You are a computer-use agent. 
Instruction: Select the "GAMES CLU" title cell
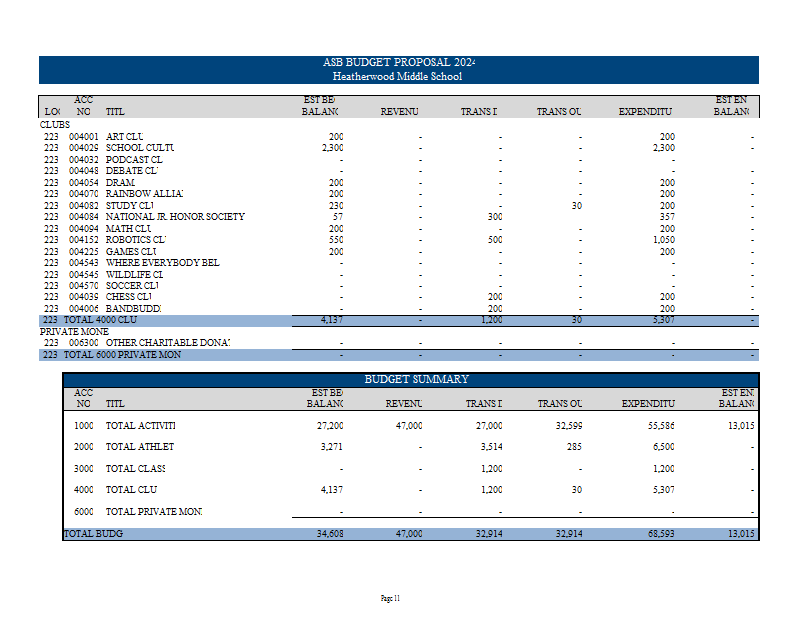(x=131, y=251)
